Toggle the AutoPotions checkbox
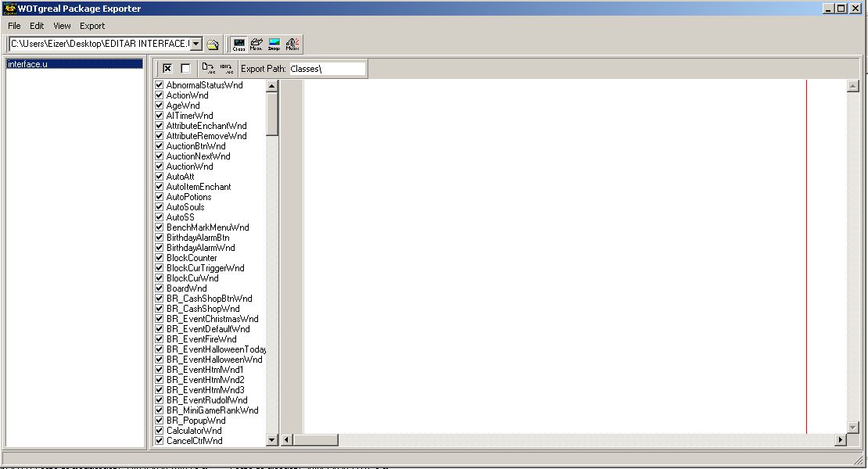The height and width of the screenshot is (469, 868). click(160, 197)
